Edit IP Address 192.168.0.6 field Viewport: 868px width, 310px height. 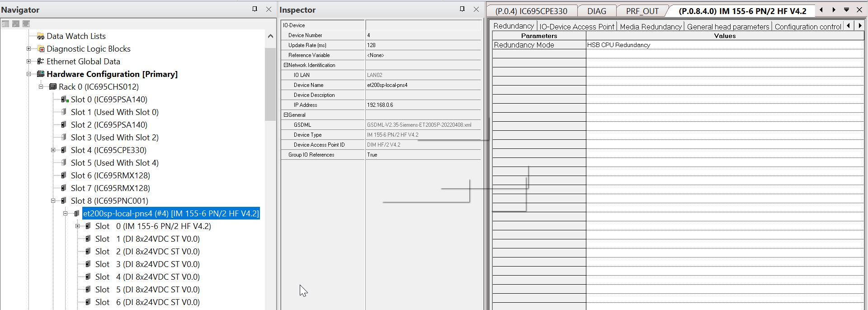tap(423, 105)
